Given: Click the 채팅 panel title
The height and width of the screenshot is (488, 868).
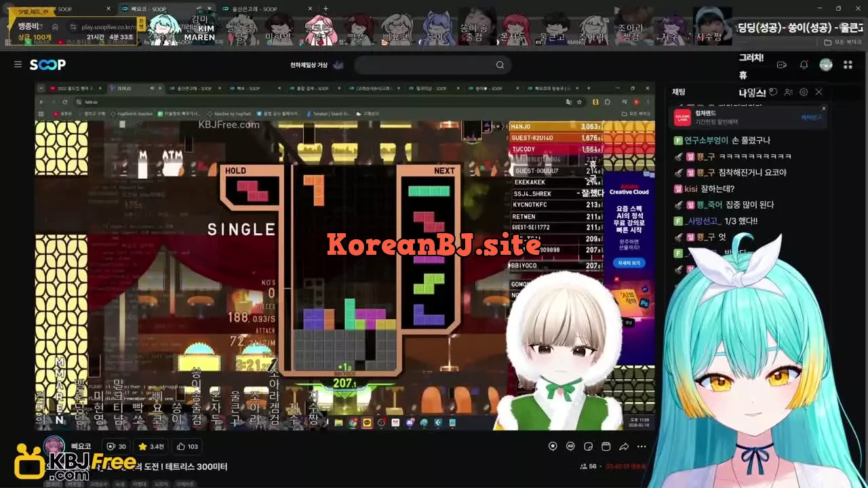Looking at the screenshot, I should pos(679,92).
